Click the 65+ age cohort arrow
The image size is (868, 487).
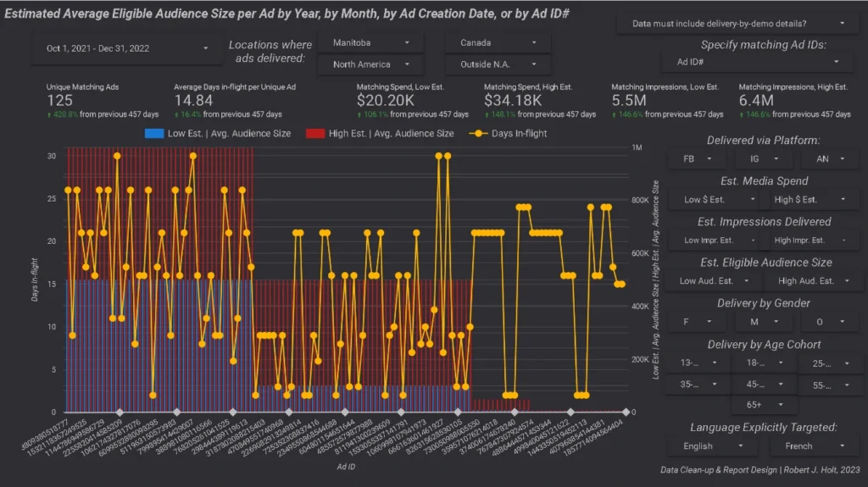783,405
